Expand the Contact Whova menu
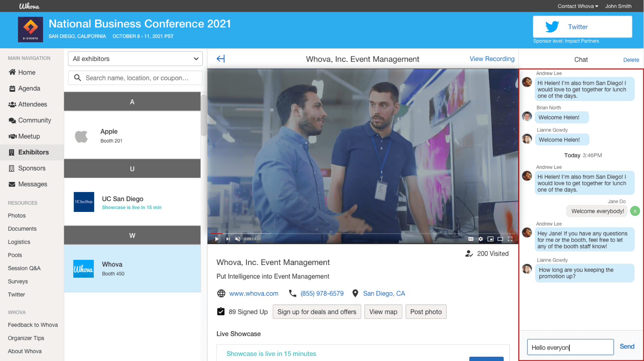This screenshot has height=361, width=644. [x=578, y=6]
